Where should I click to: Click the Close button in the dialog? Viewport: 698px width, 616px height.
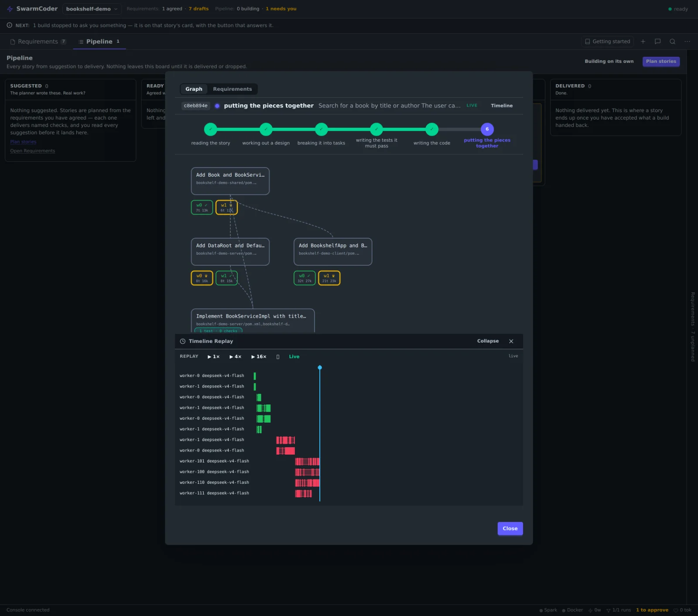click(510, 528)
